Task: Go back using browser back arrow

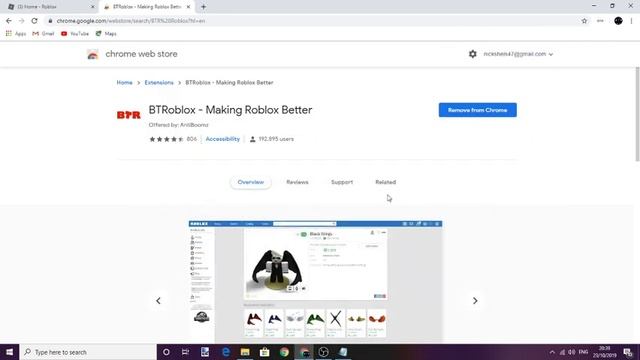Action: point(9,21)
